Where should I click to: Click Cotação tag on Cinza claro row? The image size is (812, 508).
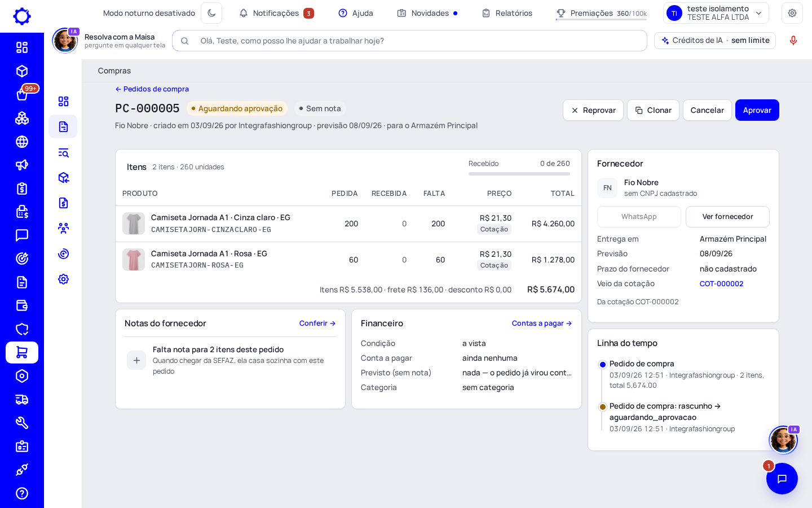494,229
